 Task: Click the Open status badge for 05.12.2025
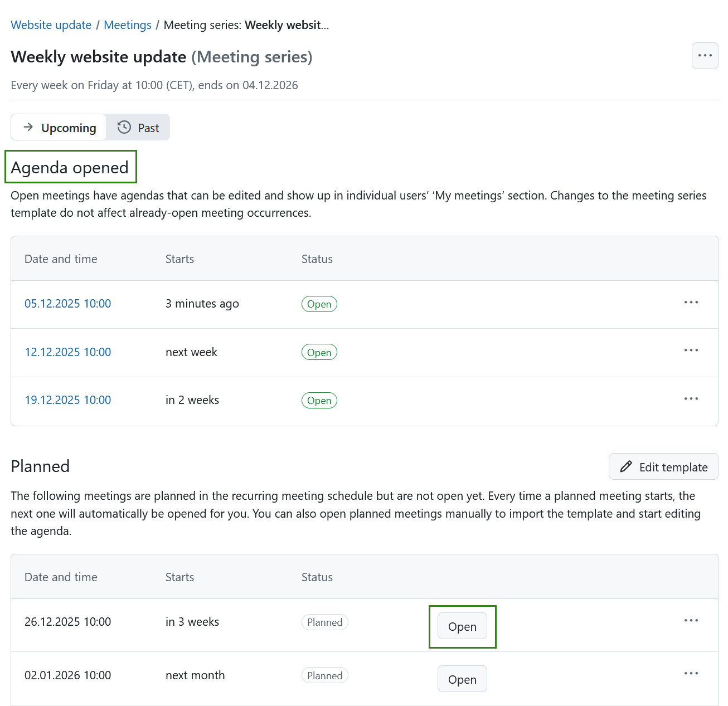click(319, 304)
